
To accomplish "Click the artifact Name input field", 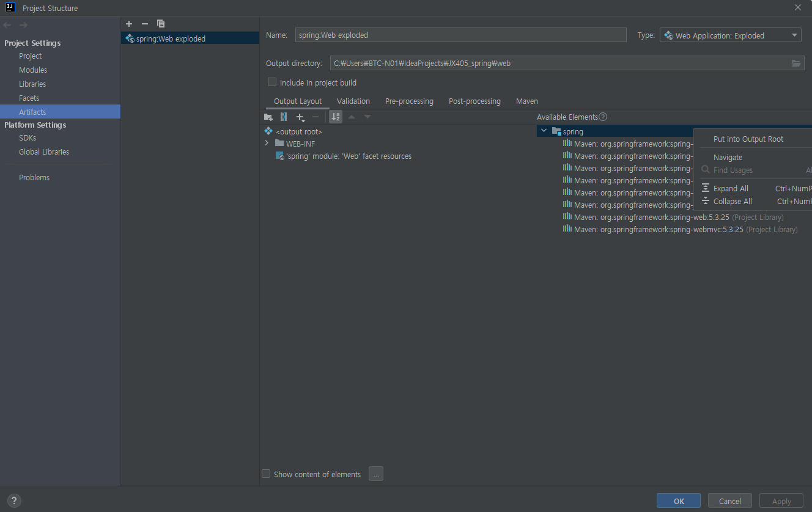I will [461, 35].
